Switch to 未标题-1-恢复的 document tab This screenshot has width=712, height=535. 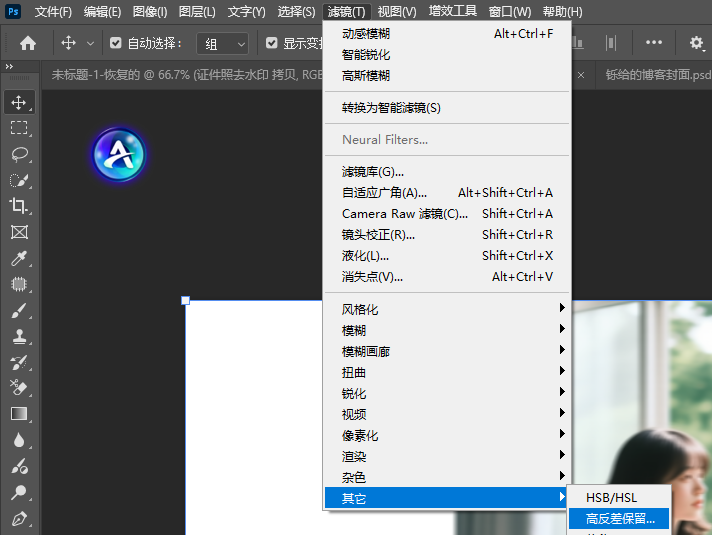(x=186, y=74)
